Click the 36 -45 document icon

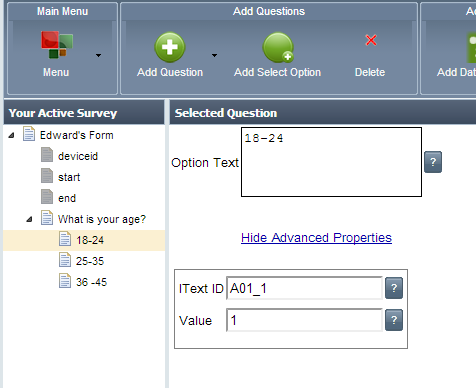[65, 281]
